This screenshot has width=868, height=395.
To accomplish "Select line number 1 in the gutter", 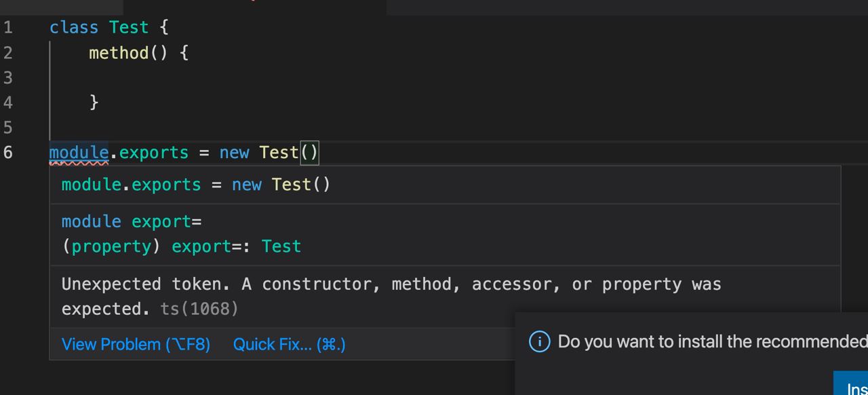I will (7, 28).
